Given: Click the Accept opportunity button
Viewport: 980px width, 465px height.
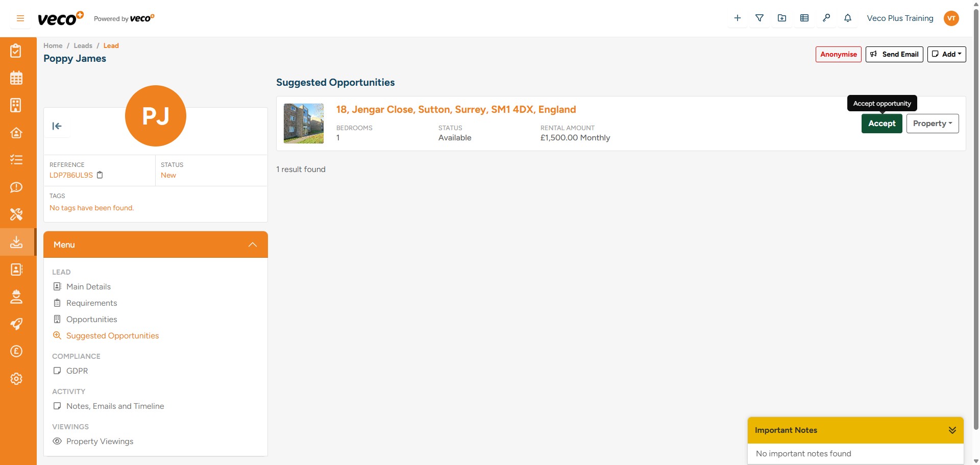Looking at the screenshot, I should pos(881,123).
